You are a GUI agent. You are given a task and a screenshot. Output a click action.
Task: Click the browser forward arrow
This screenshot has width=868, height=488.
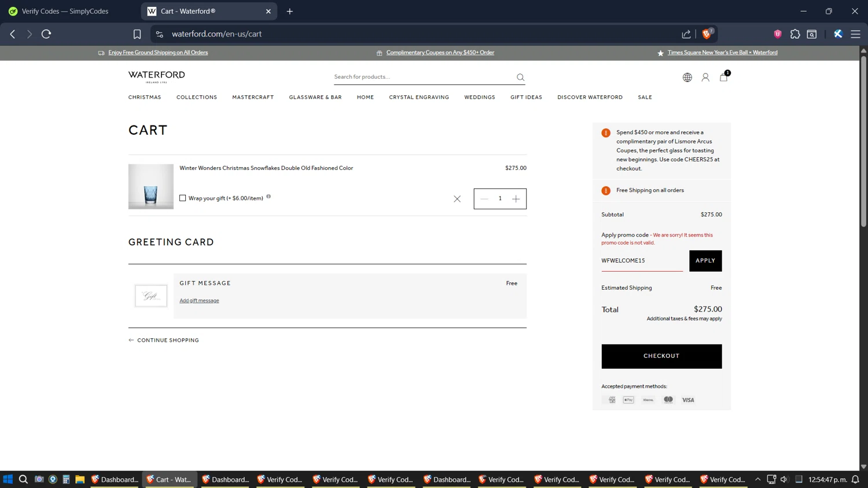point(30,34)
